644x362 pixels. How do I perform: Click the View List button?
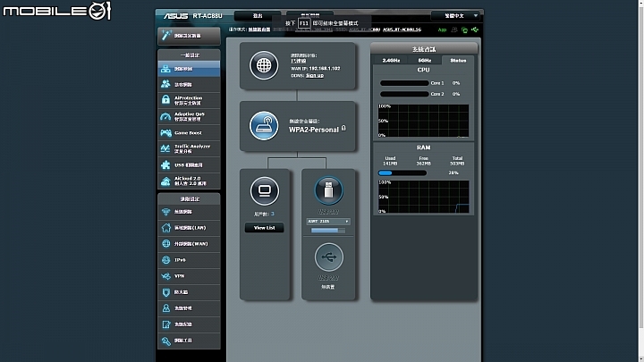click(x=264, y=228)
